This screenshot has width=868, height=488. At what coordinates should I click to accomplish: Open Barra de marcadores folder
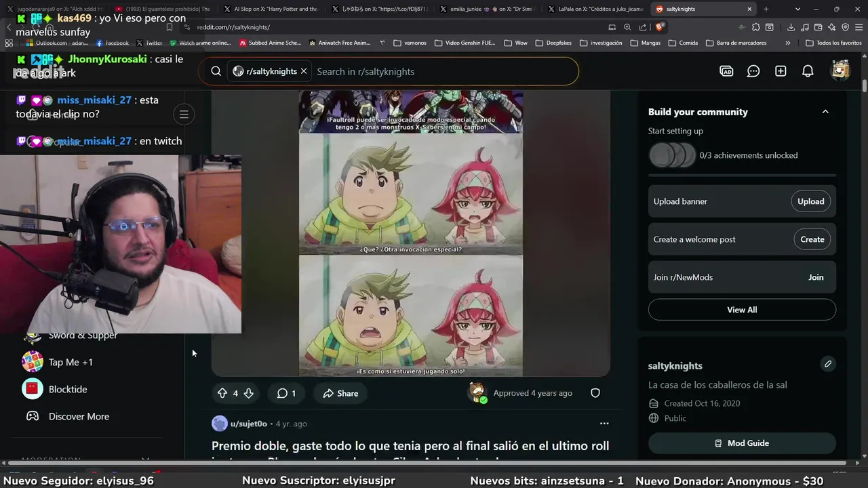(x=736, y=43)
